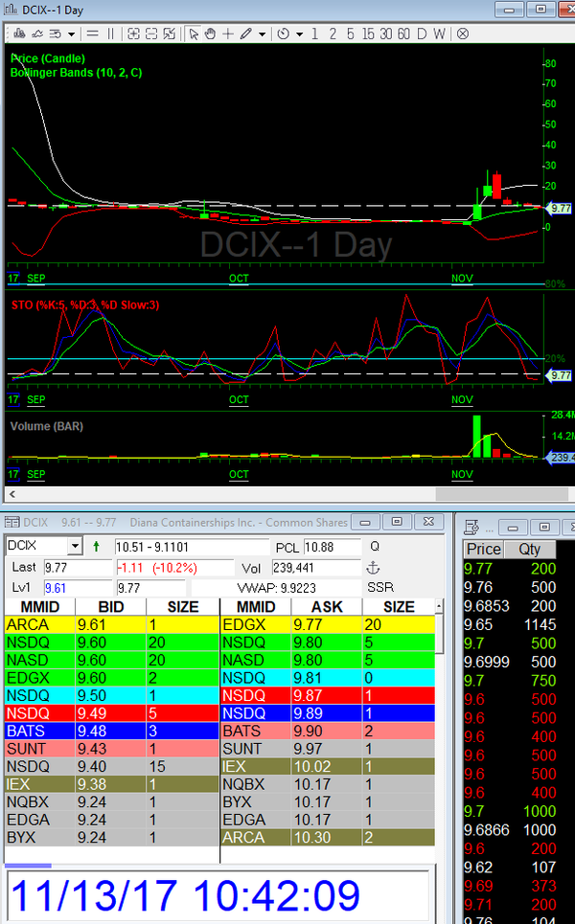
Task: Click the STO (%K:5, %D:3) indicator label
Action: pyautogui.click(x=85, y=304)
